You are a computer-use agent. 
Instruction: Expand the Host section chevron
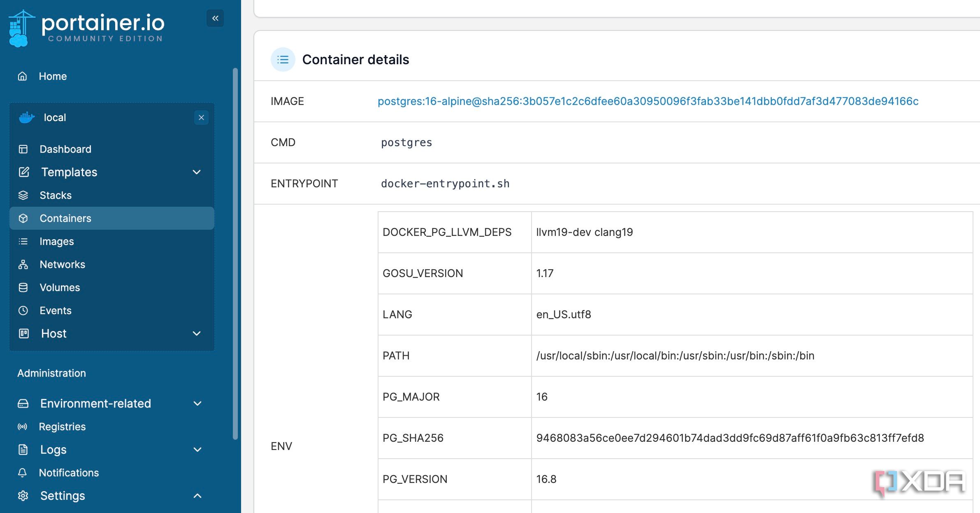pyautogui.click(x=197, y=333)
